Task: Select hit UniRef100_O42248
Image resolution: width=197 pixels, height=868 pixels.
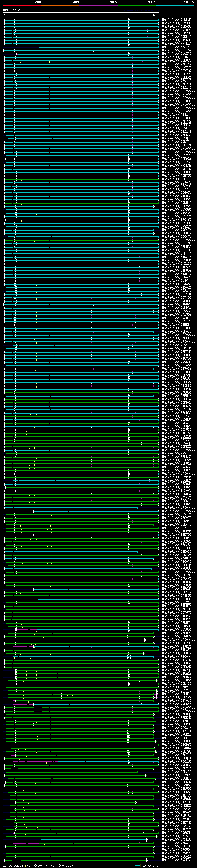Action: tap(176, 88)
